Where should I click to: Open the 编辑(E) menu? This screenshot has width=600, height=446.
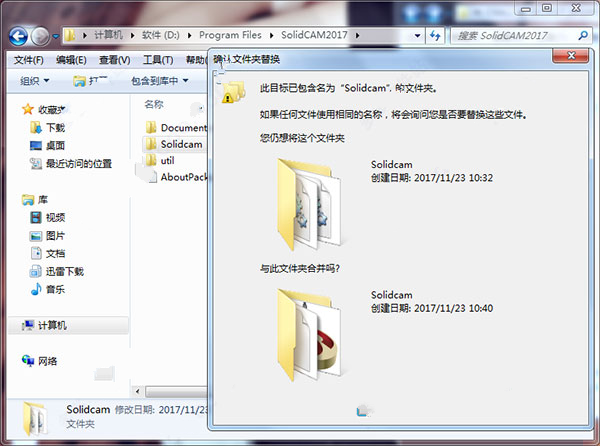tap(71, 60)
